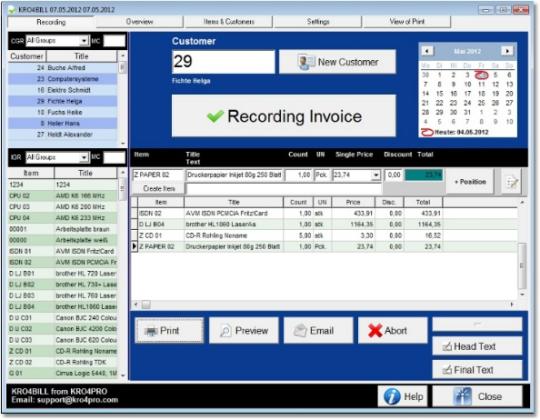Open the Items & Customers tab

[x=229, y=22]
